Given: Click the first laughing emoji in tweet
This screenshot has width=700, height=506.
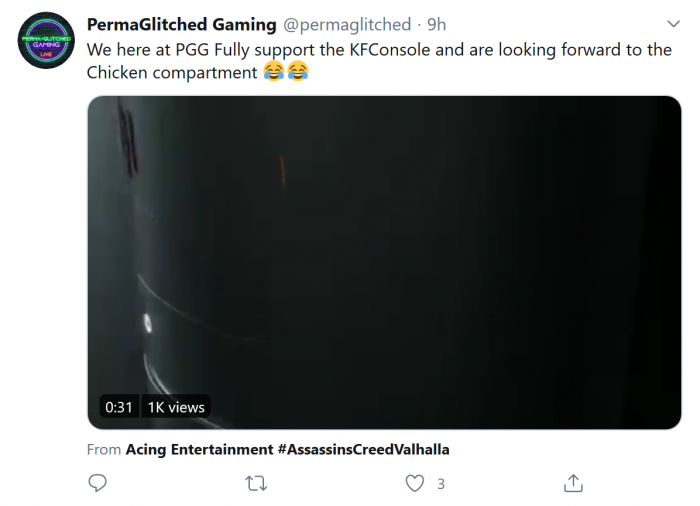Looking at the screenshot, I should click(274, 72).
